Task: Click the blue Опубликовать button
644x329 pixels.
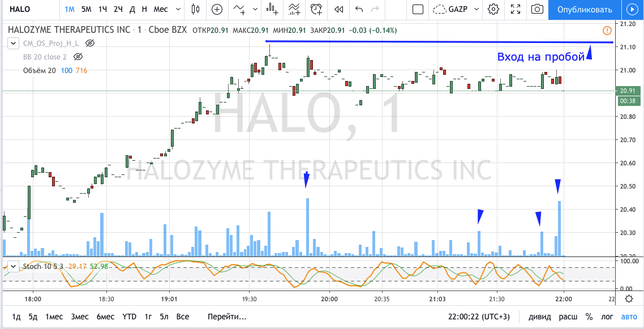Action: (585, 9)
